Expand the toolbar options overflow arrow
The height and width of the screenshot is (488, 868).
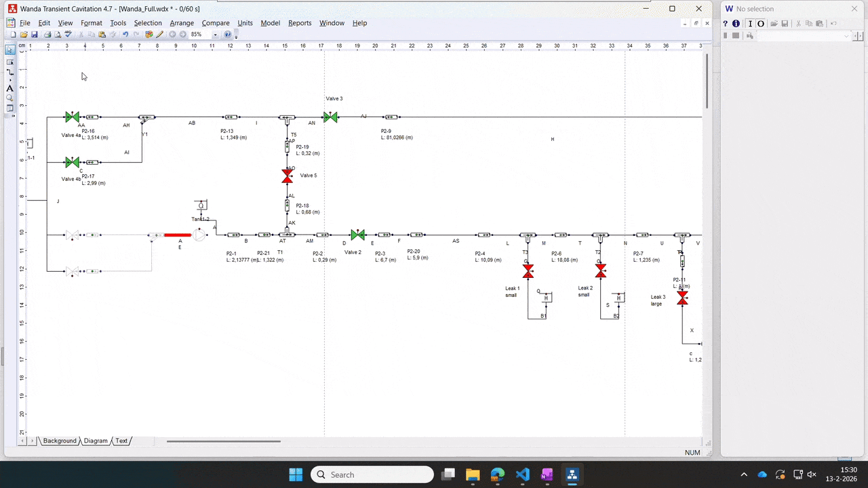point(236,37)
